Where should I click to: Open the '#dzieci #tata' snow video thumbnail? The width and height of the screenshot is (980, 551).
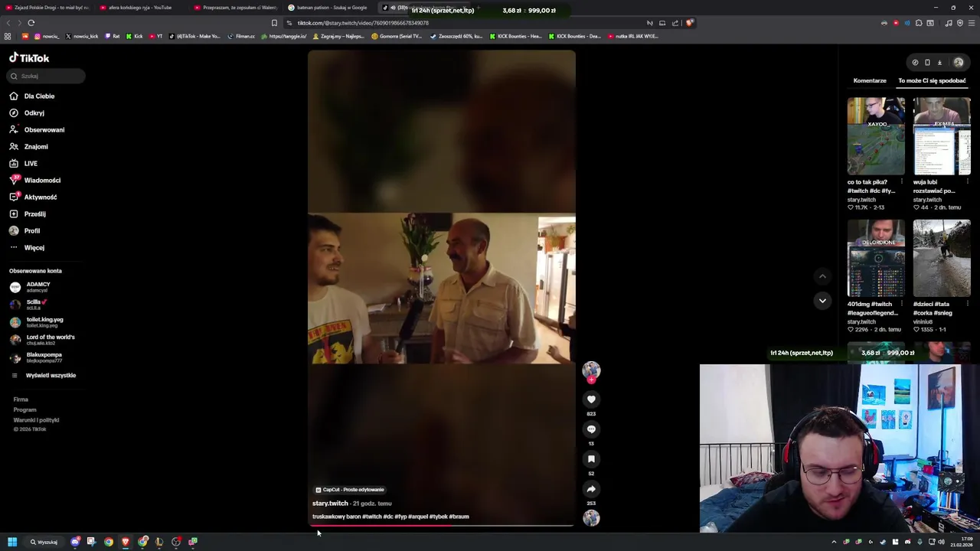(x=942, y=259)
